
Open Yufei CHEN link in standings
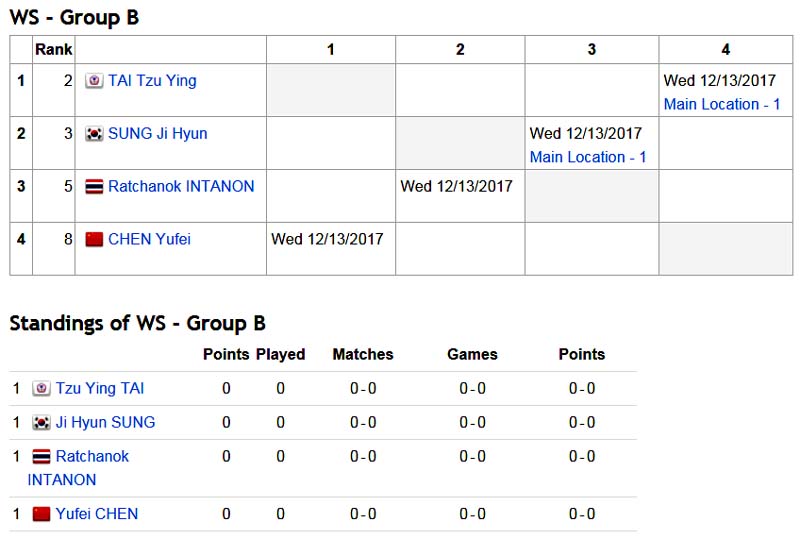coord(97,514)
